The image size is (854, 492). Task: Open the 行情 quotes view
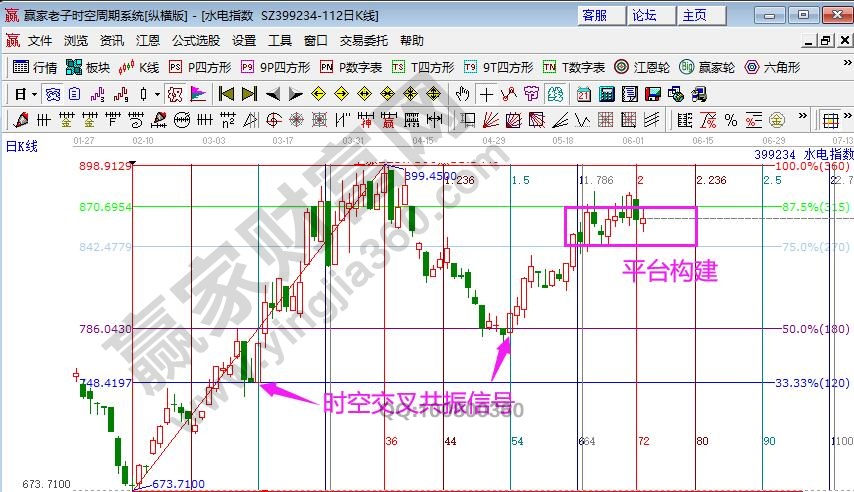coord(34,67)
